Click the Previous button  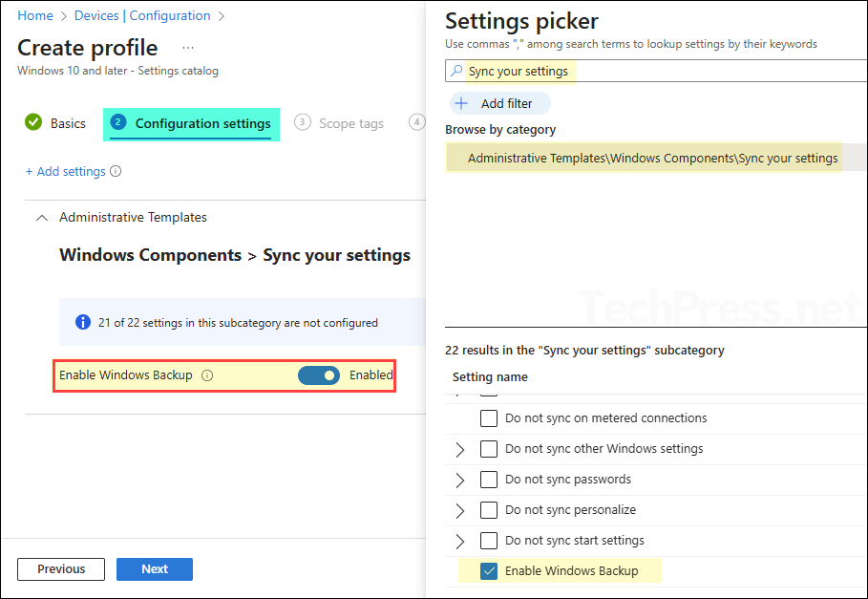[x=61, y=569]
